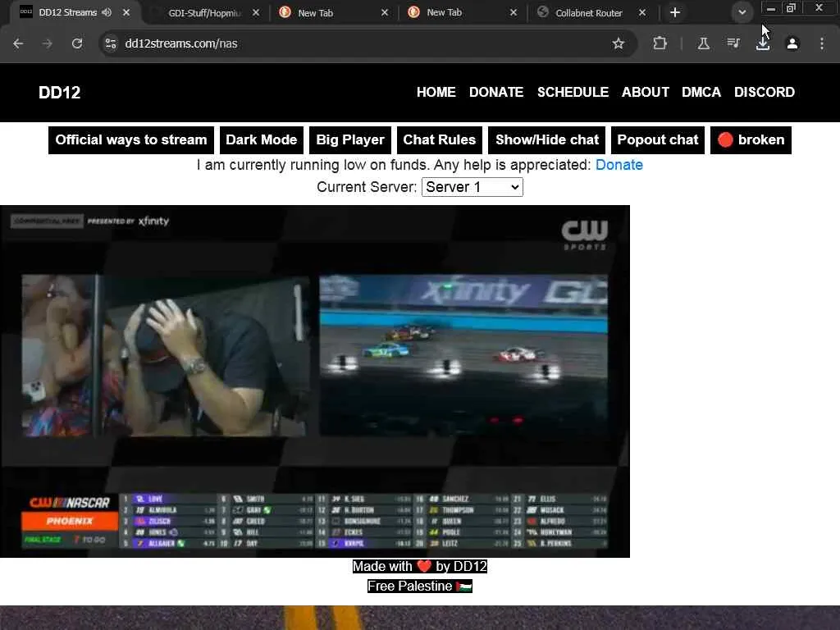This screenshot has width=840, height=630.
Task: Open Chrome Labs flask icon
Action: [x=703, y=43]
